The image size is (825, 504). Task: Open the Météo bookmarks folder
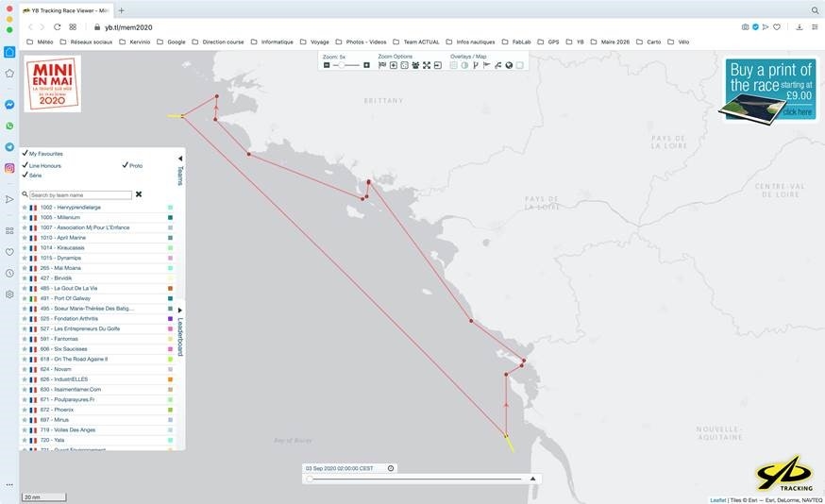(x=40, y=42)
